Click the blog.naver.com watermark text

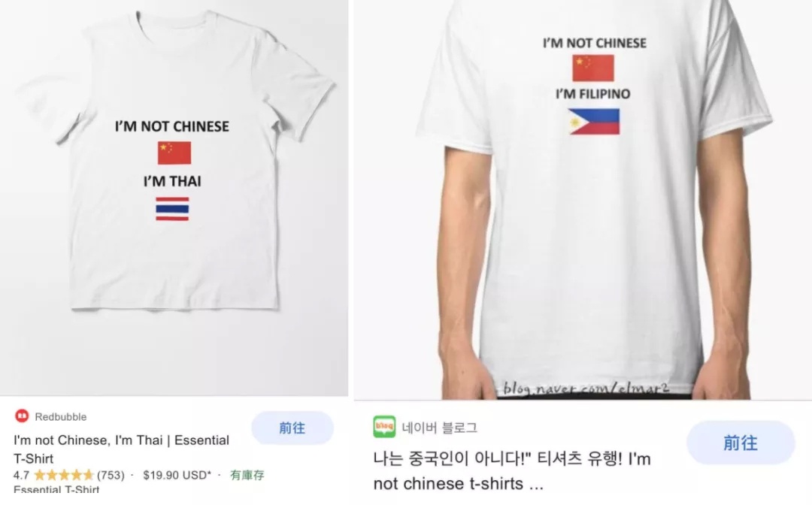coord(586,388)
